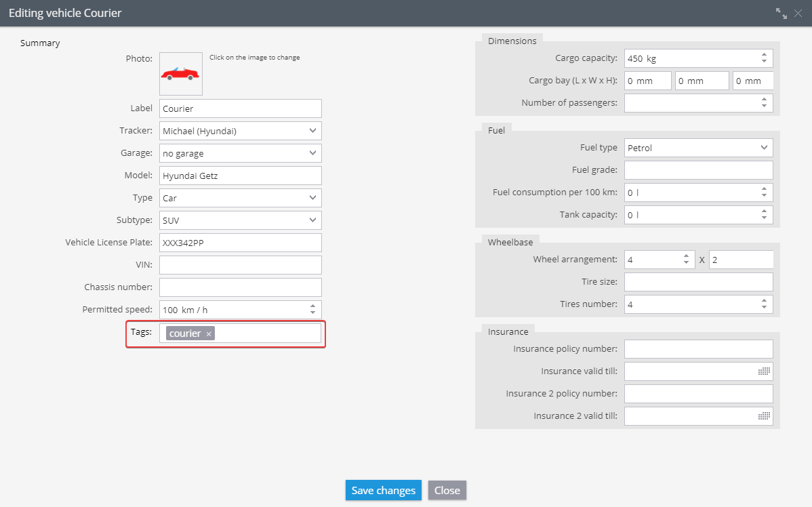
Task: Decrease Tank capacity with the down arrow
Action: [765, 218]
